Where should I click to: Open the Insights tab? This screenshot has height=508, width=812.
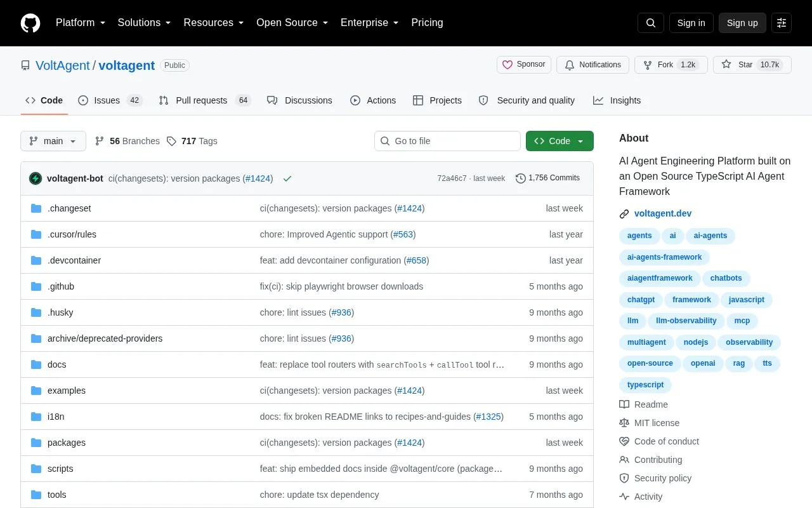(x=617, y=100)
